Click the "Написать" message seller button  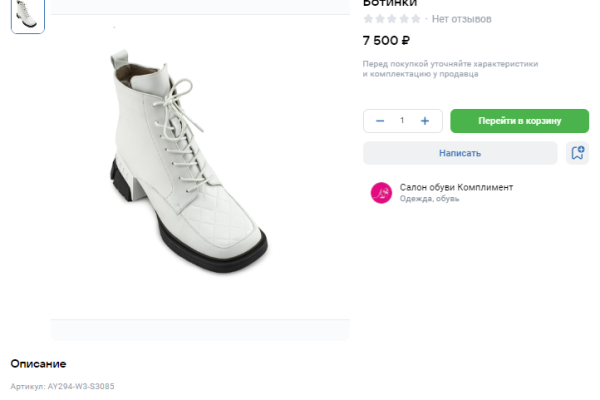pos(460,153)
